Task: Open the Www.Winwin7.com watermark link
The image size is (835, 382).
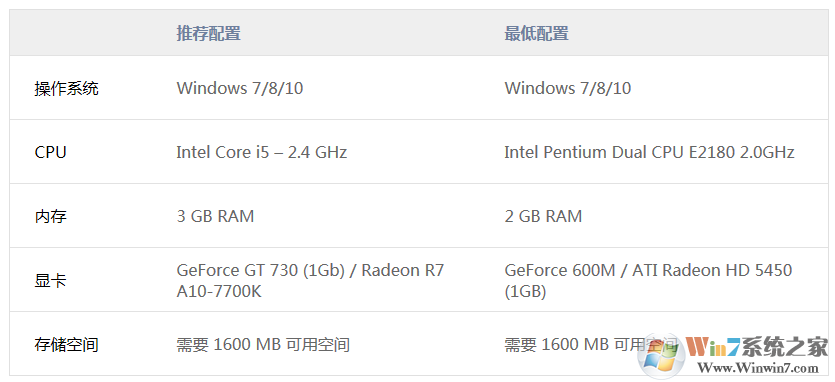Action: (757, 368)
